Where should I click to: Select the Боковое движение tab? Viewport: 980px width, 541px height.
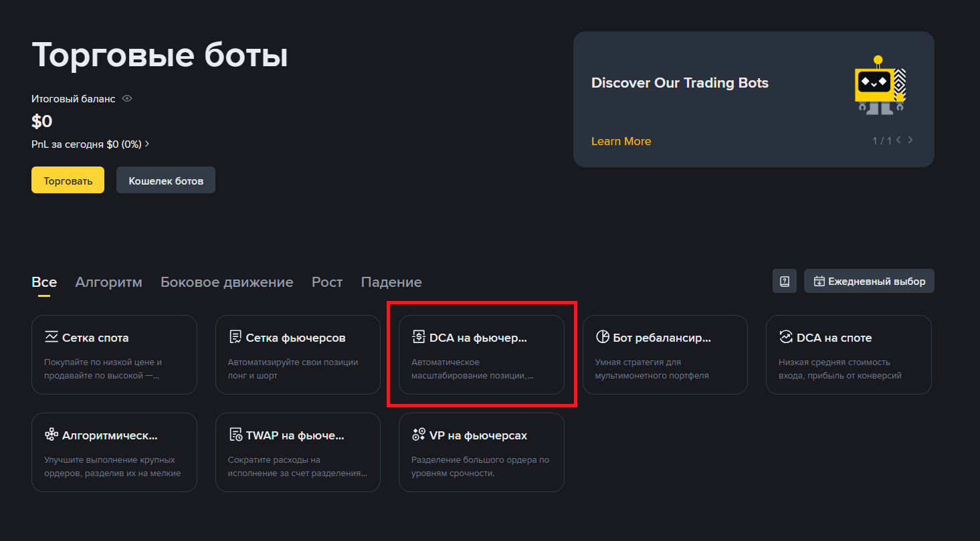click(227, 282)
